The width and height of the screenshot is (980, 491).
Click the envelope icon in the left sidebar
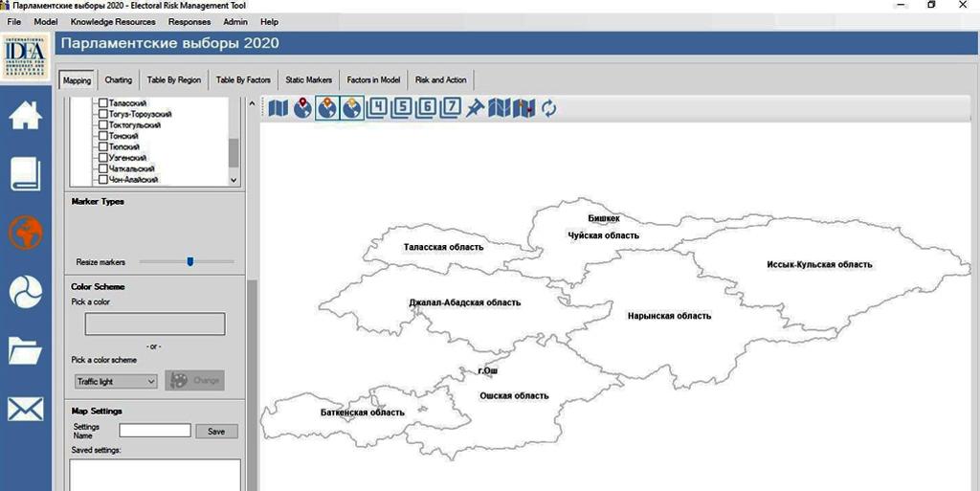[x=26, y=410]
